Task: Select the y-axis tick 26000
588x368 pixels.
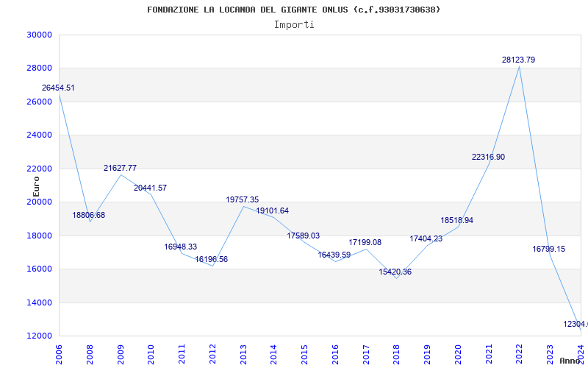Action: [39, 102]
